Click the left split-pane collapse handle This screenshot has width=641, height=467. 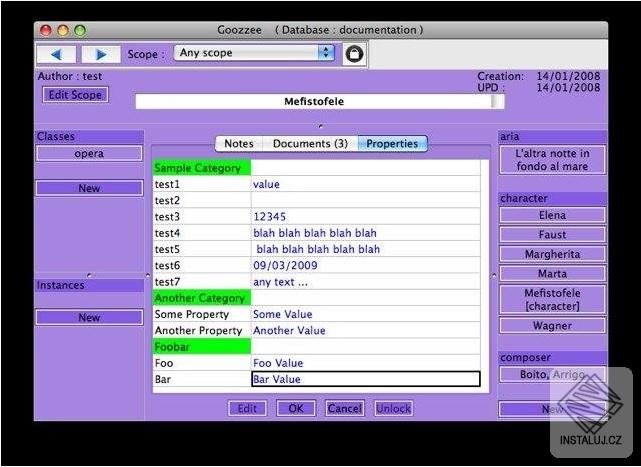[148, 276]
